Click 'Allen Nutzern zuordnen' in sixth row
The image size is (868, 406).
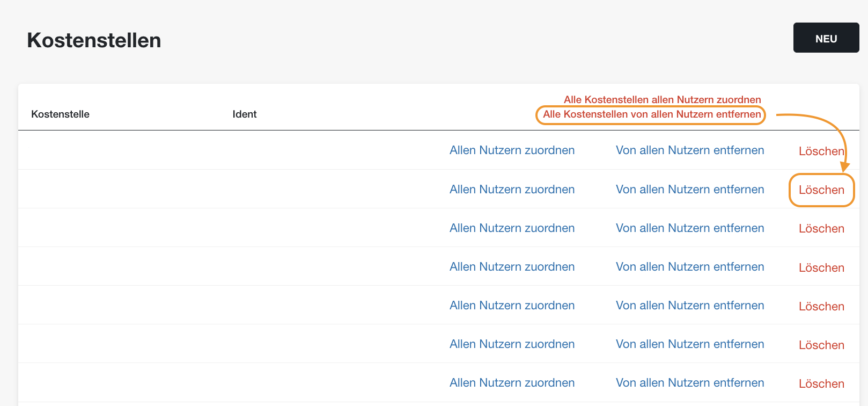pyautogui.click(x=512, y=344)
